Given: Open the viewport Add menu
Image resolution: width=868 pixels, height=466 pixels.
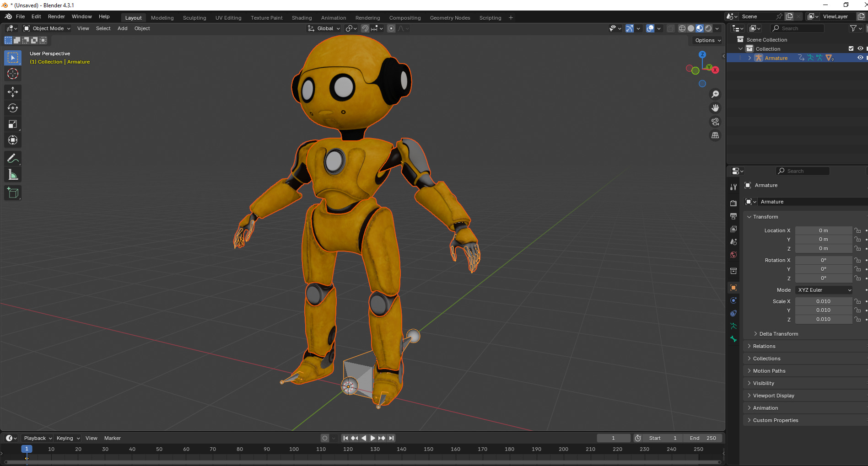Looking at the screenshot, I should (122, 28).
